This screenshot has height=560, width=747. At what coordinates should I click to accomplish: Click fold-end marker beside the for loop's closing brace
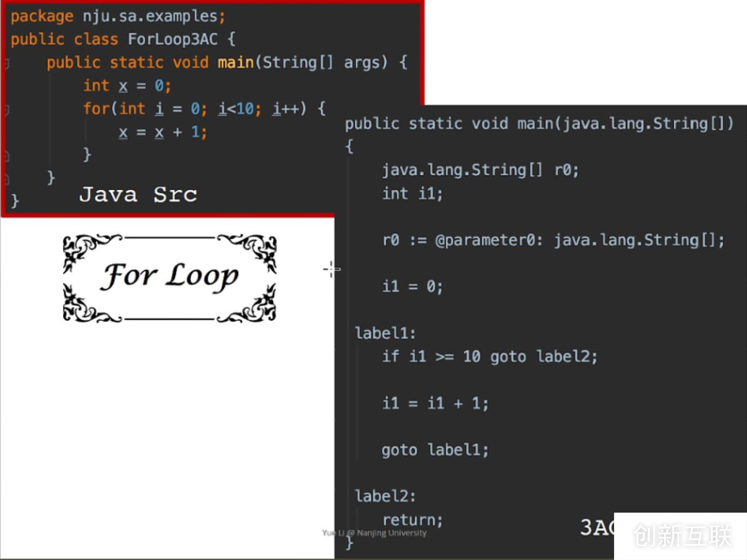click(7, 157)
